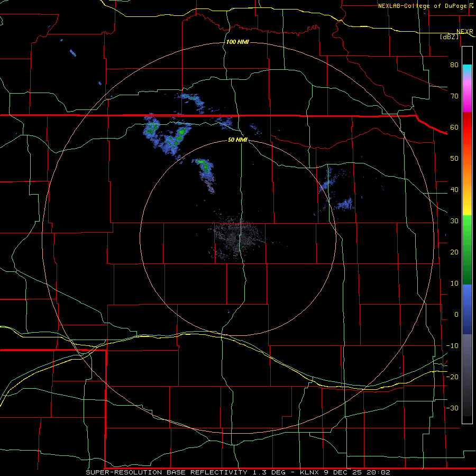Click the 10 value on the dBZ scale

coord(454,283)
